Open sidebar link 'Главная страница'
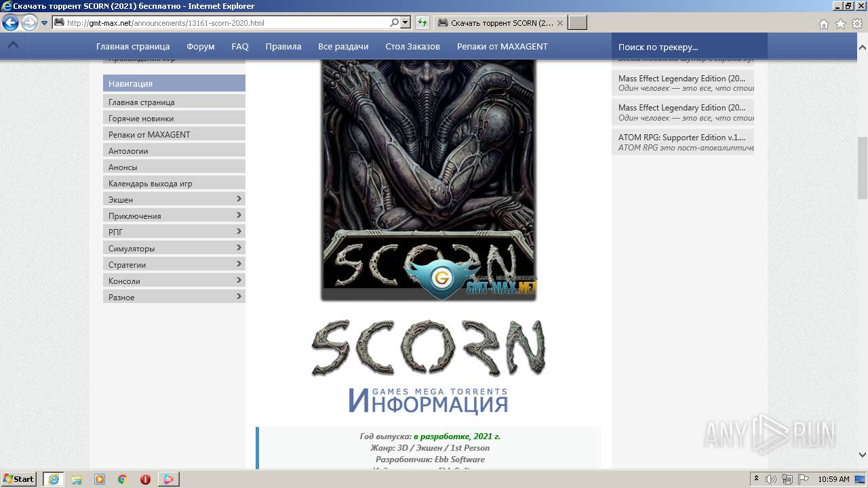The height and width of the screenshot is (488, 868). click(x=174, y=102)
